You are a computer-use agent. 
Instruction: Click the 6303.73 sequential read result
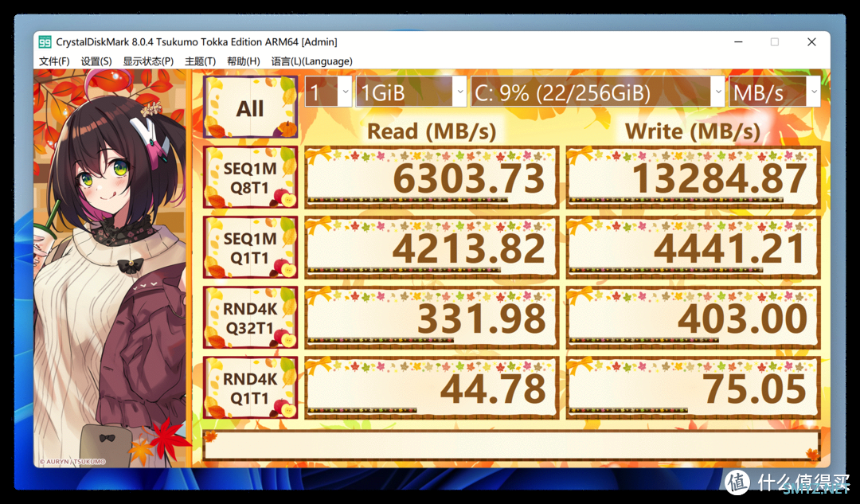coord(432,178)
